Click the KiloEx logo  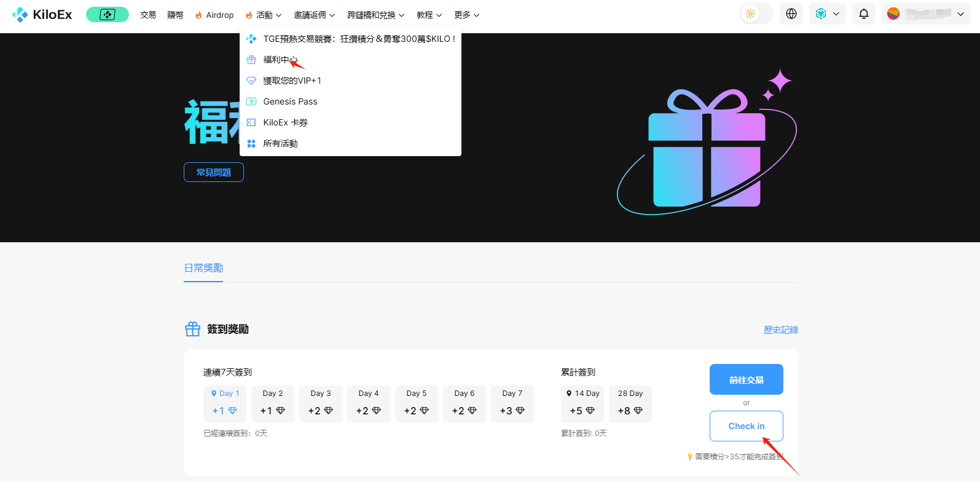click(42, 15)
